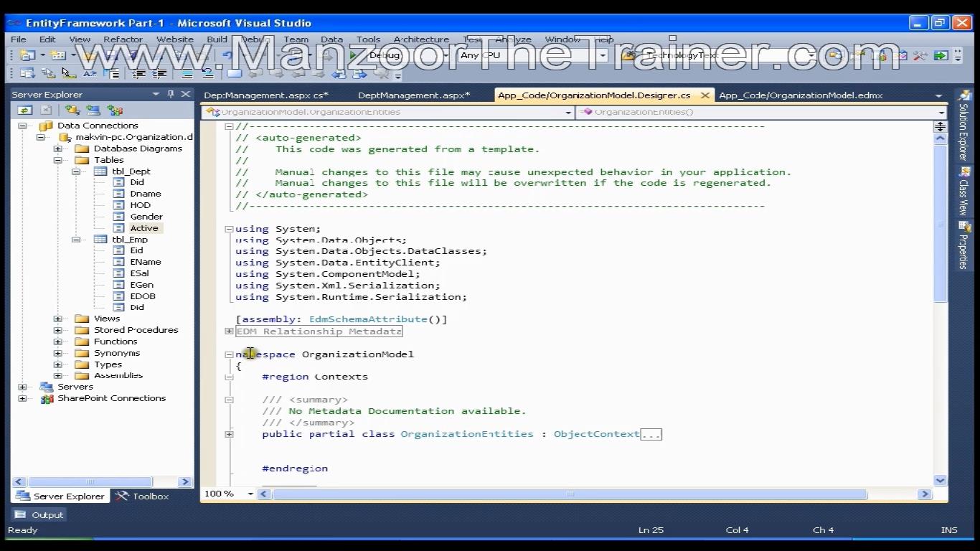The height and width of the screenshot is (551, 980).
Task: Toggle a bookmark on the current line
Action: [234, 73]
